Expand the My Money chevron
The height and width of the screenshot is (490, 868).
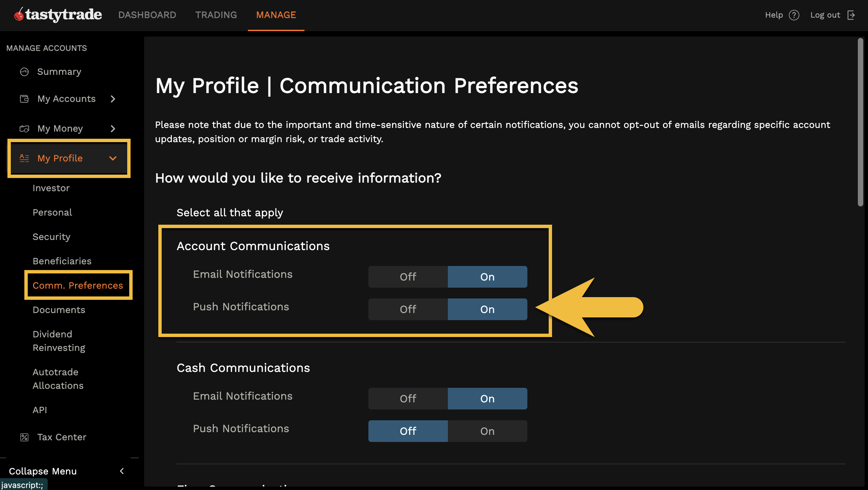[x=113, y=129]
